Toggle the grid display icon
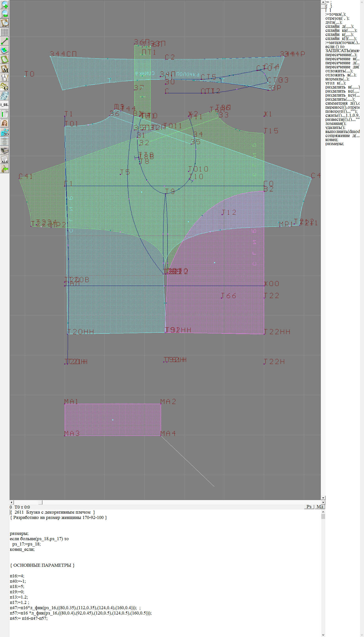This screenshot has height=637, width=364. click(5, 32)
